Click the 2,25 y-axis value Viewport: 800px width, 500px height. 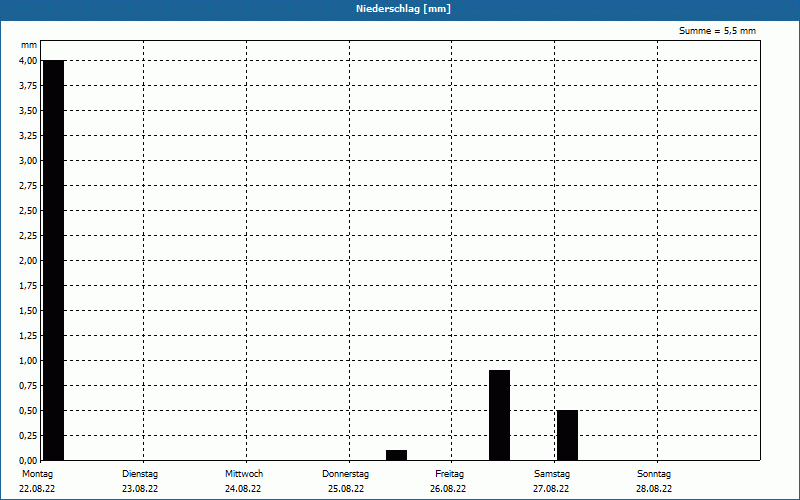click(x=28, y=236)
